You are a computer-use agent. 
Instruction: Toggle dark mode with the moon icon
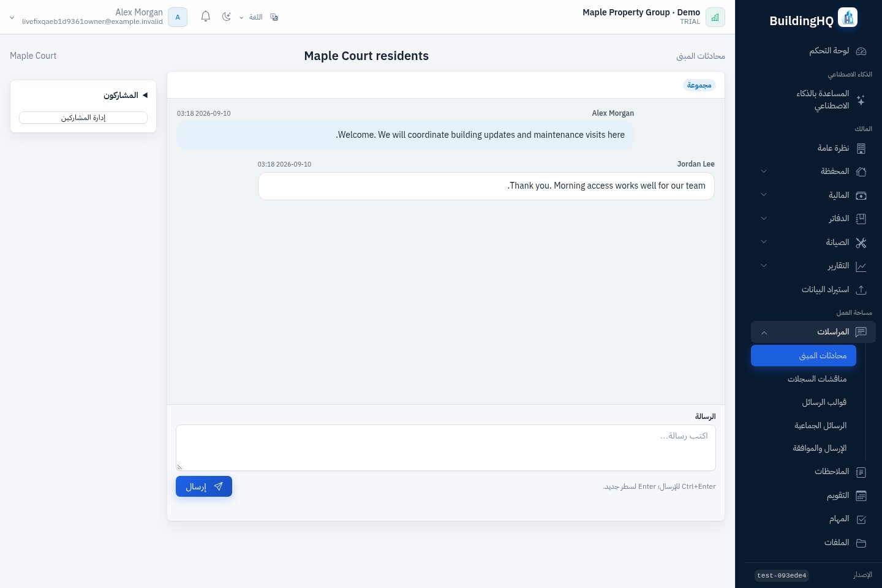(227, 17)
